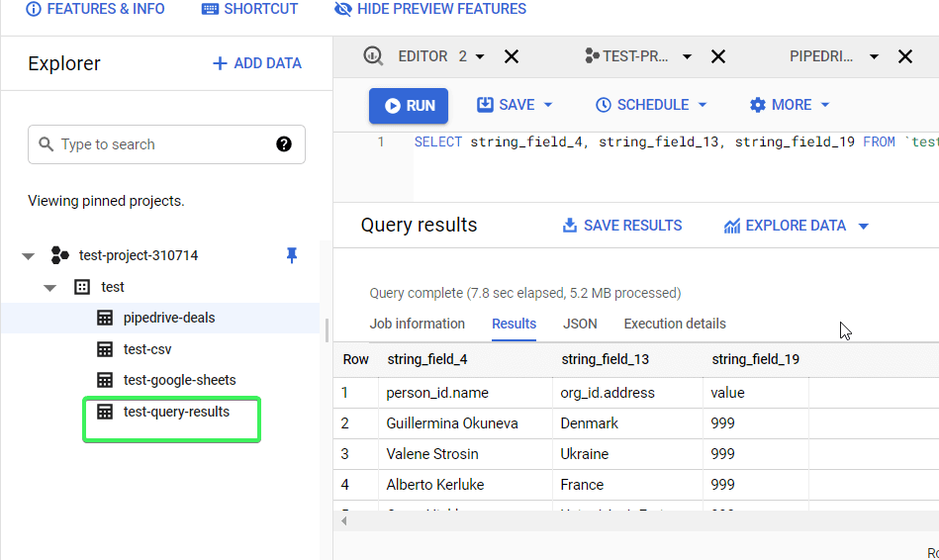This screenshot has height=560, width=939.
Task: Open the Execution details tab
Action: coord(675,324)
